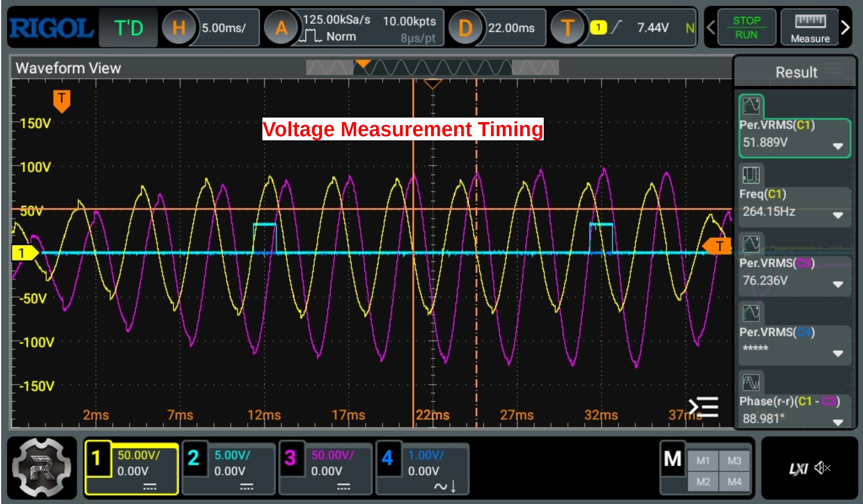
Task: Open the waveform list menu icon
Action: (x=704, y=407)
